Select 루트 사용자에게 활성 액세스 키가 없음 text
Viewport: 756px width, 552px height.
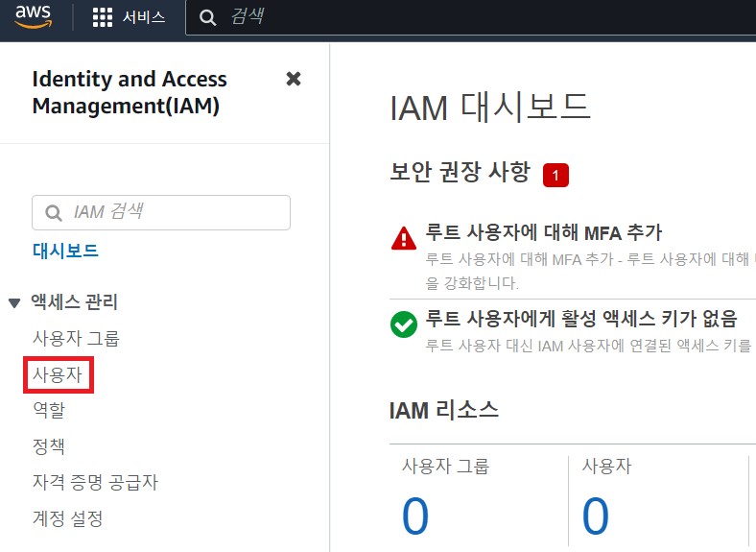(x=581, y=319)
